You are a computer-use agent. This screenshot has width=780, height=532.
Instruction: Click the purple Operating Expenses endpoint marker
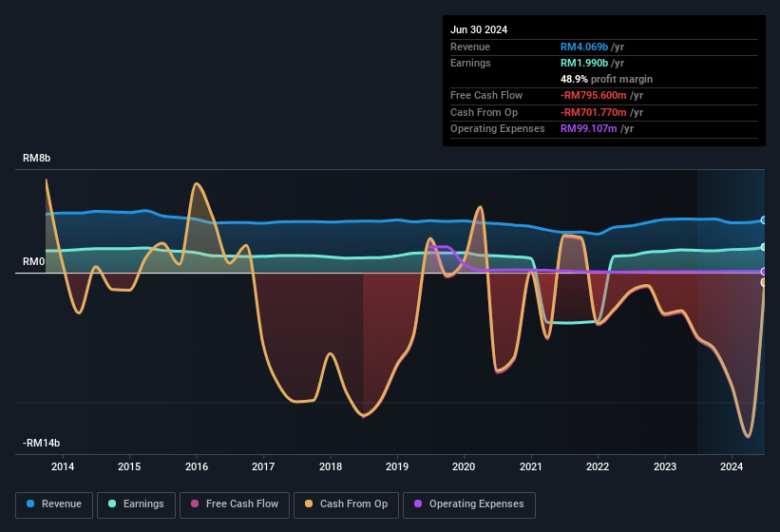[x=764, y=272]
